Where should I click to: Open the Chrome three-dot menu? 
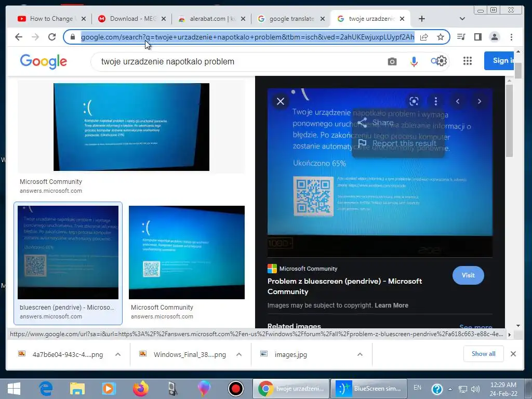pos(511,37)
